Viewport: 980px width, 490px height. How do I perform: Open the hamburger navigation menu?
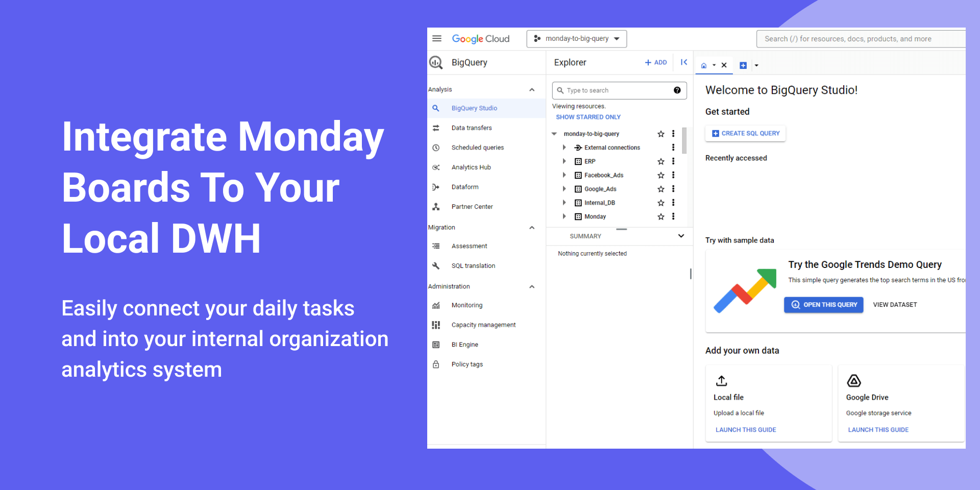437,39
